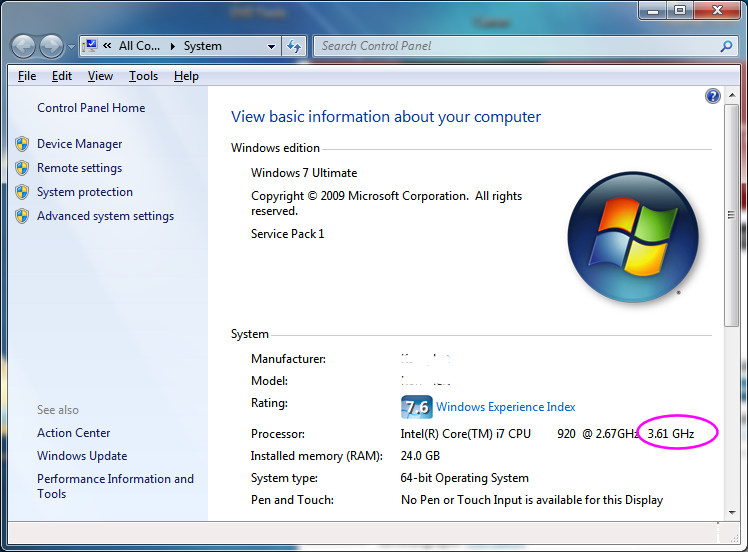Open the Tools menu
Screen dimensions: 748x552
pos(143,76)
